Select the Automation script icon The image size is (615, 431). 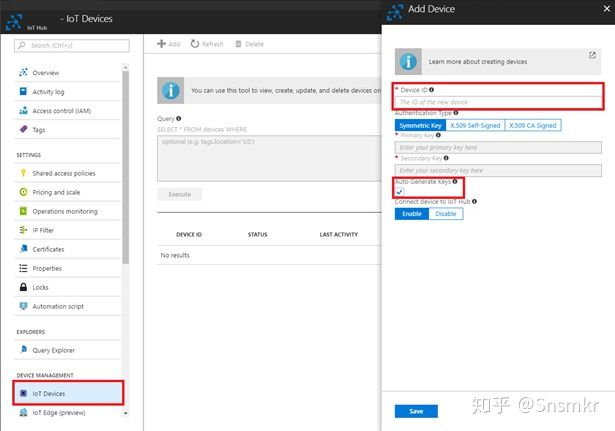coord(23,306)
